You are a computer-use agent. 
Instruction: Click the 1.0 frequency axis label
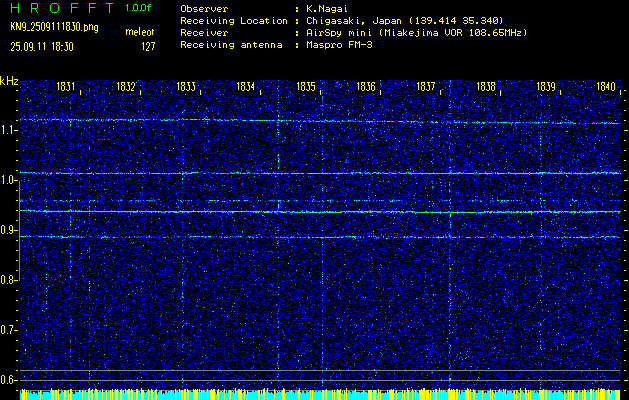(8, 181)
